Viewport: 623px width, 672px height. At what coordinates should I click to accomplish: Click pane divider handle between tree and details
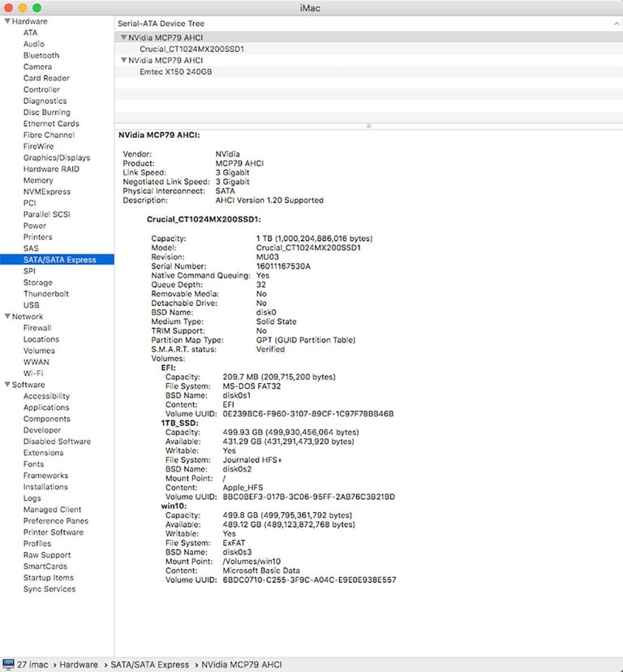tap(368, 126)
